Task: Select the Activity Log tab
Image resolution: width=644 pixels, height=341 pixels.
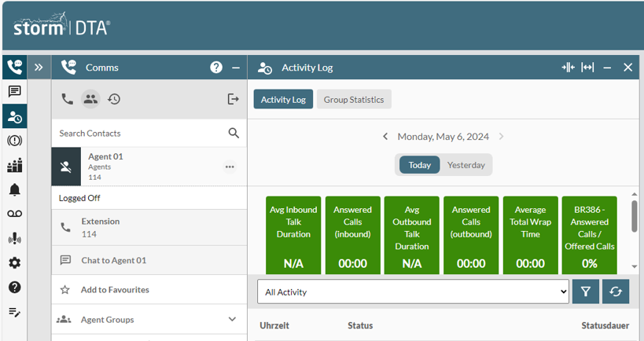Action: click(283, 100)
